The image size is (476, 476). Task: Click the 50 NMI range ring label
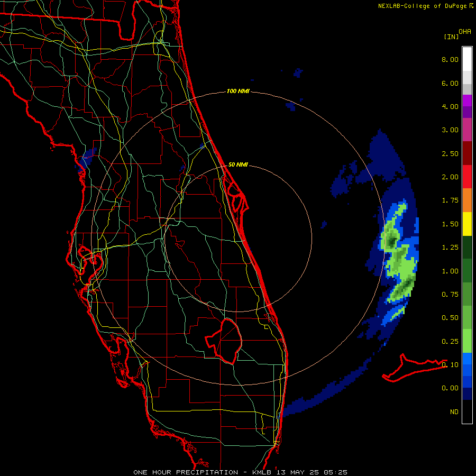[x=238, y=164]
